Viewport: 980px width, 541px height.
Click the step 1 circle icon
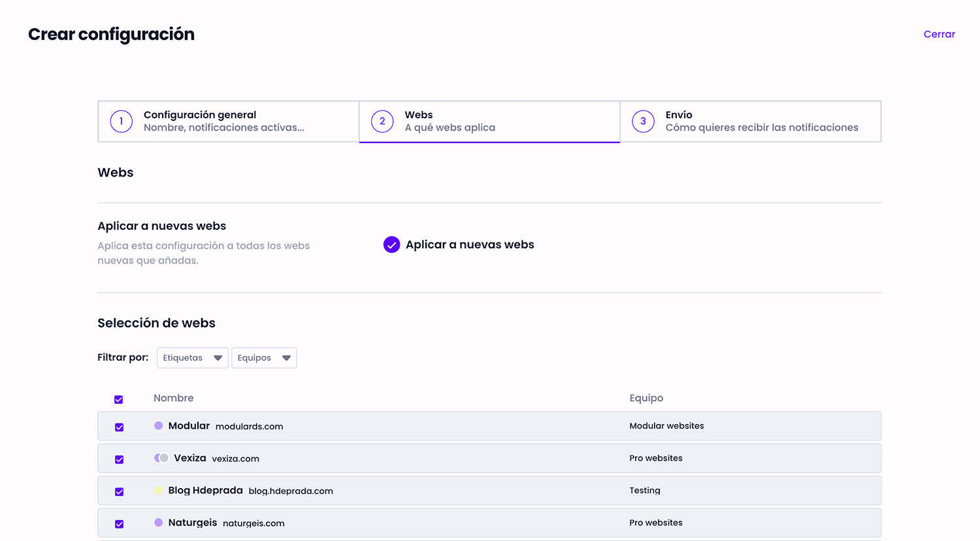point(122,122)
